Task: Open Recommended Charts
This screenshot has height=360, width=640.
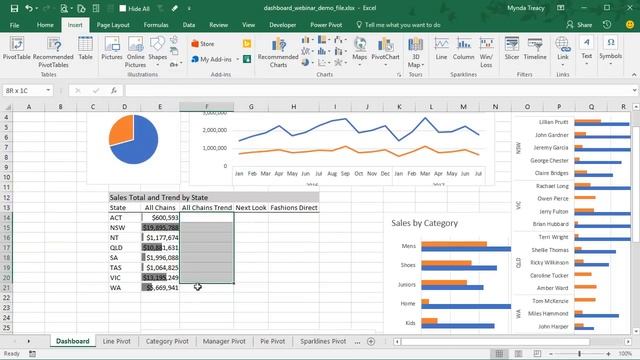Action: 278,52
